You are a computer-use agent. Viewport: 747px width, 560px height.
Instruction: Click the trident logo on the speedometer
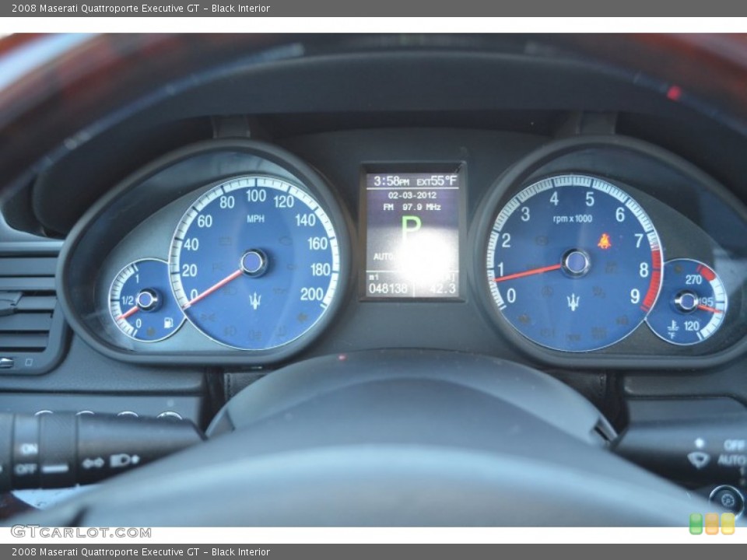tap(255, 300)
